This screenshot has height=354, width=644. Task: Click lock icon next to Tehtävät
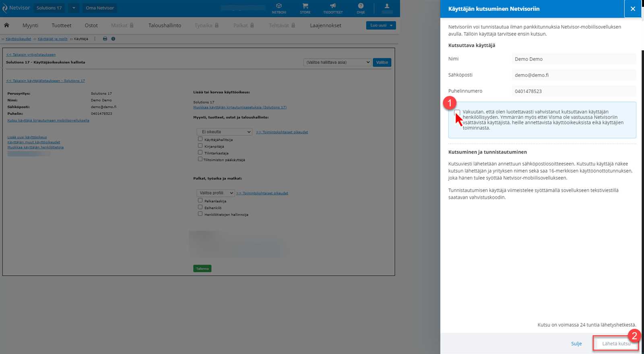[x=293, y=25]
